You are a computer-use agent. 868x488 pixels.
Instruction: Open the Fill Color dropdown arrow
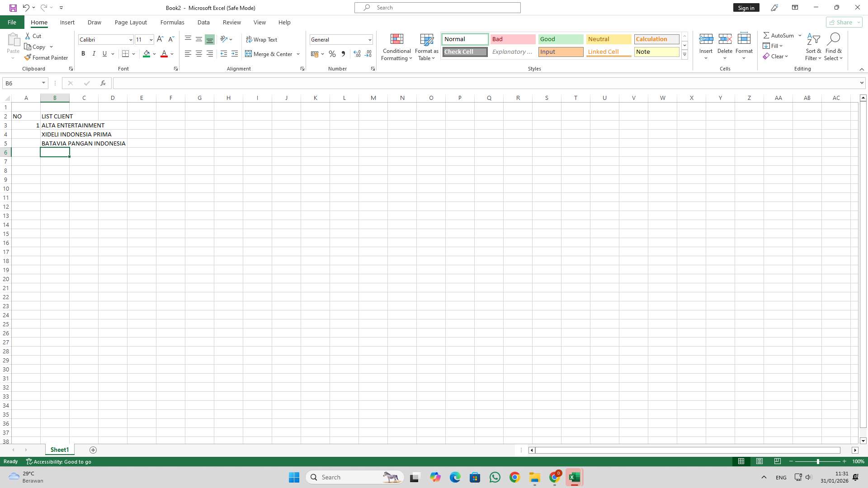point(154,54)
